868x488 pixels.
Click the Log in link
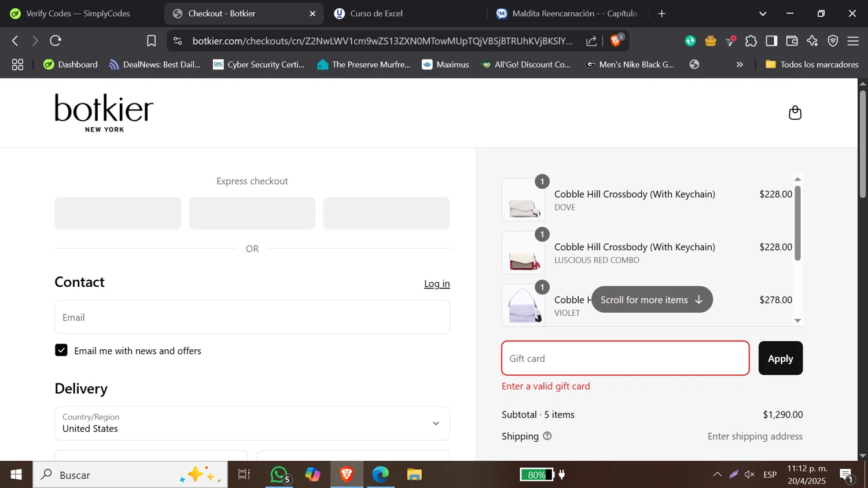click(x=437, y=284)
